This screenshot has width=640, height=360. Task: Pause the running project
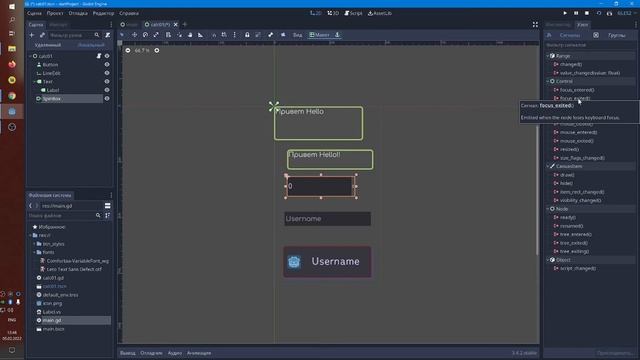tap(576, 13)
